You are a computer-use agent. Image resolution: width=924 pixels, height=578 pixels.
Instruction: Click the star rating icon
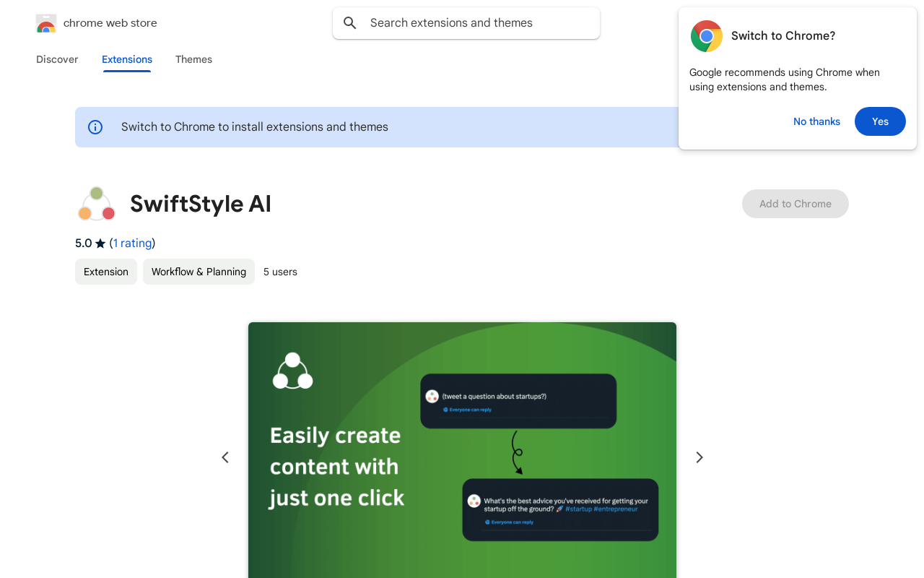tap(100, 243)
